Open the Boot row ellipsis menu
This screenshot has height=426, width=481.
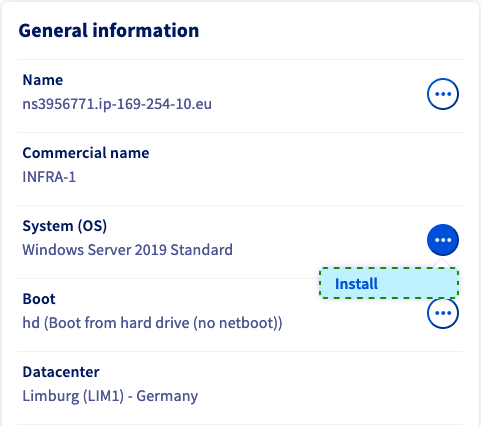[x=443, y=313]
